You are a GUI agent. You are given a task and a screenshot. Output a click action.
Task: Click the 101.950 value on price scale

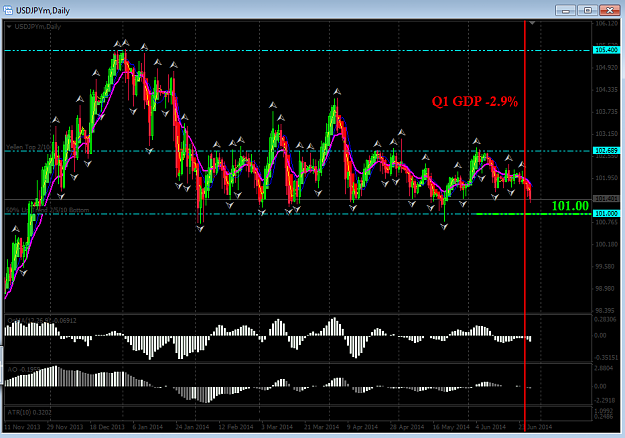(606, 178)
